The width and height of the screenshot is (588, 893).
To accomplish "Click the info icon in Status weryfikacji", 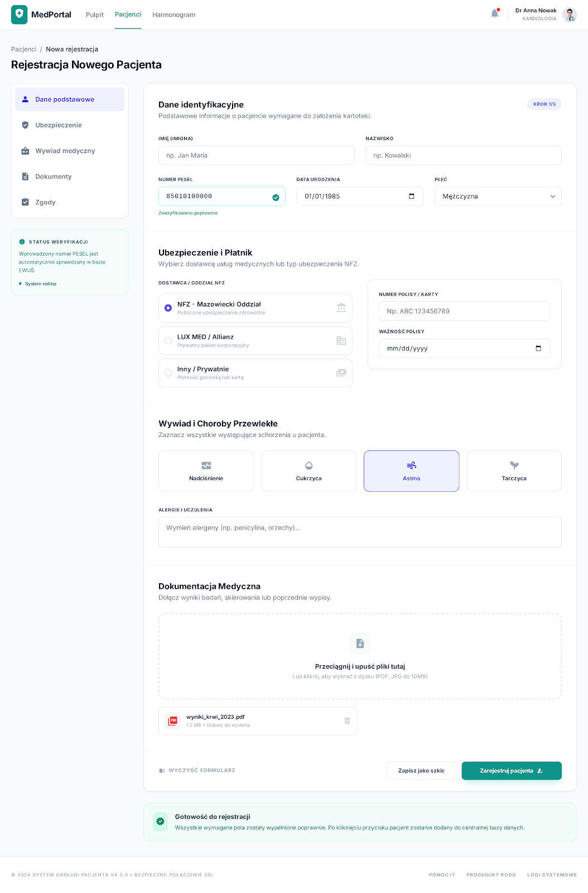I will (x=22, y=242).
